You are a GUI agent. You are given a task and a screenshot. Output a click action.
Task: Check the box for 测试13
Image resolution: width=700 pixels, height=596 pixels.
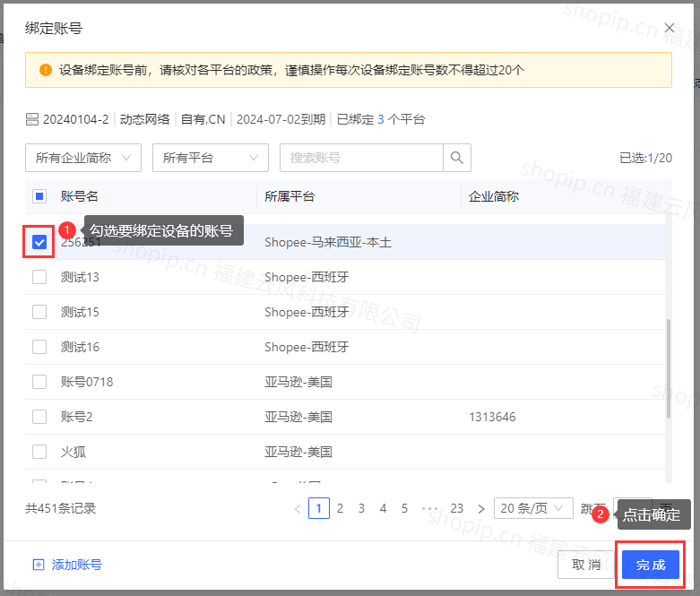tap(39, 277)
